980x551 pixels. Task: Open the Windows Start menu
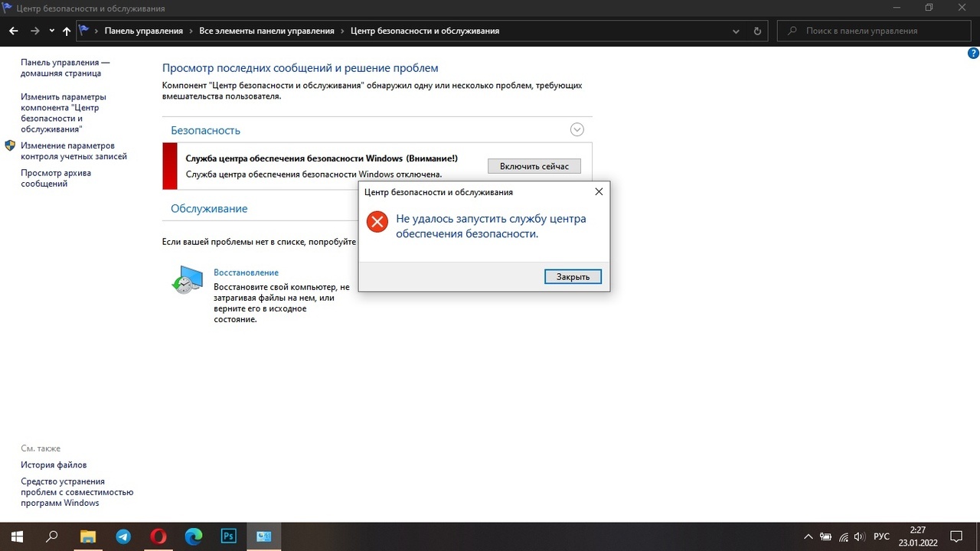pos(17,536)
